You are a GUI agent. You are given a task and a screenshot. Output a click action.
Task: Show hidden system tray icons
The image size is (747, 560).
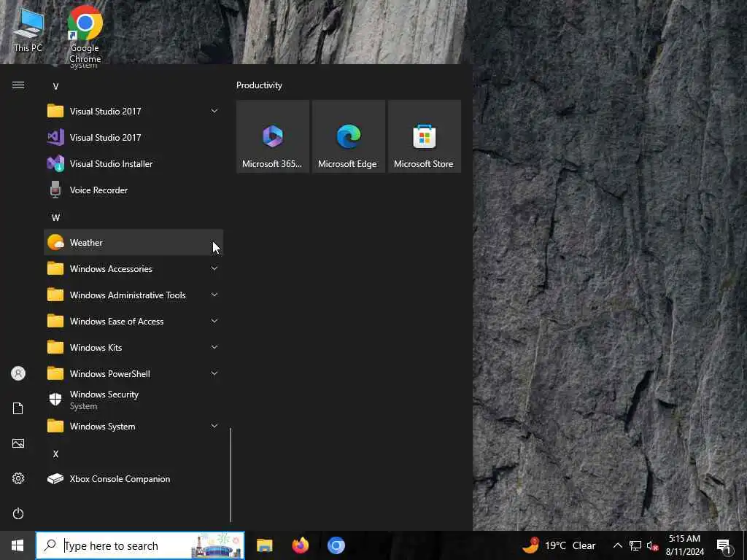[x=617, y=545]
